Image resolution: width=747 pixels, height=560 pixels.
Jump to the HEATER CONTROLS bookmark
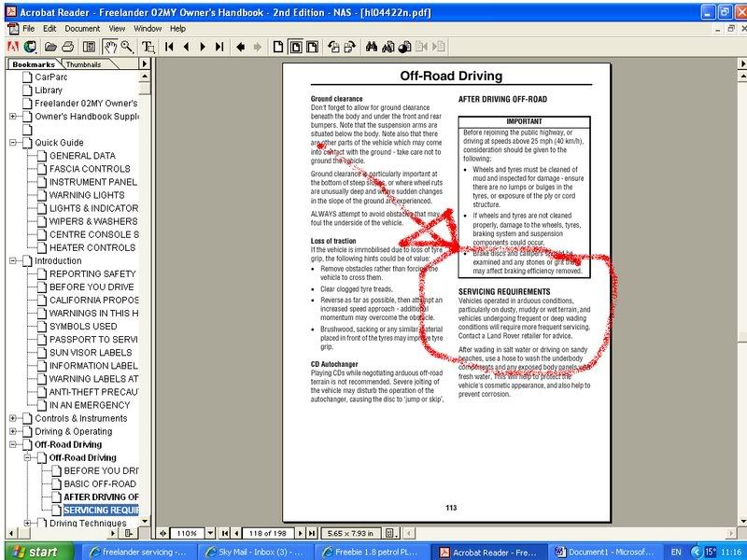point(92,247)
